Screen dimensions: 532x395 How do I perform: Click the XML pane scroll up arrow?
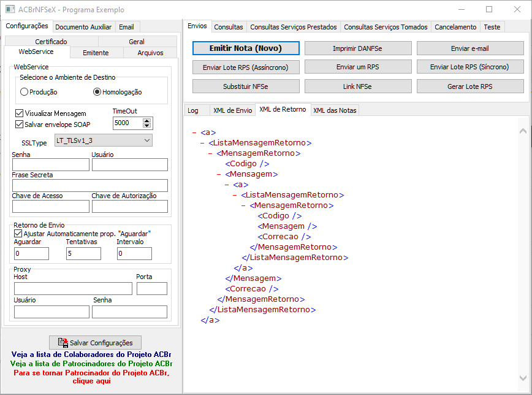523,131
